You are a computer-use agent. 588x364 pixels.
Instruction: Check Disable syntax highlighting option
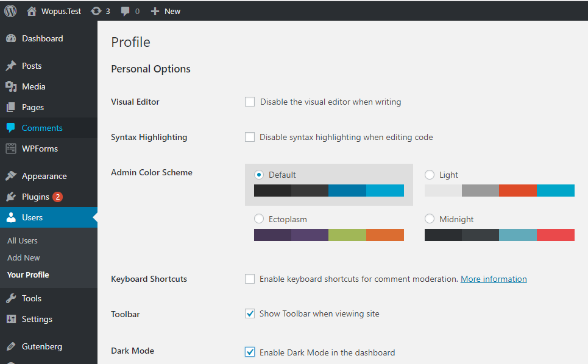point(250,137)
